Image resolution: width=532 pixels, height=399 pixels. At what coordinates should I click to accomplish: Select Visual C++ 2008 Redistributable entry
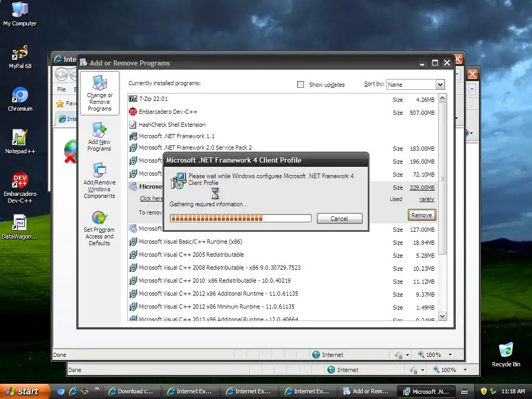click(283, 268)
